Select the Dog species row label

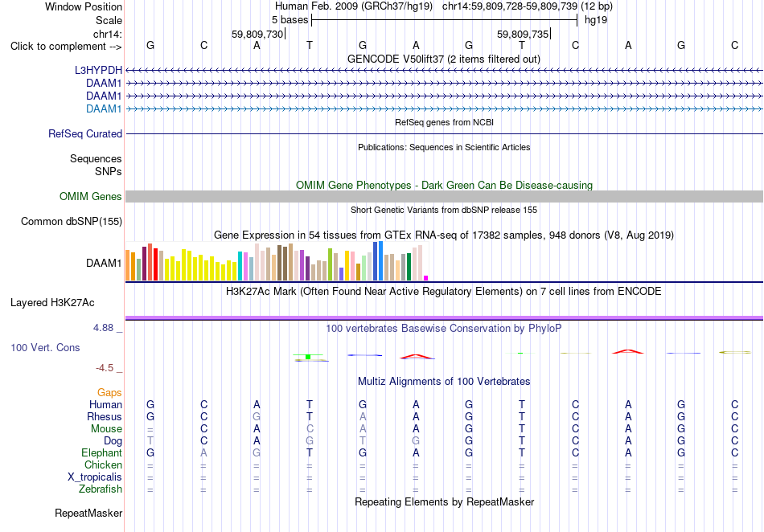(x=113, y=441)
